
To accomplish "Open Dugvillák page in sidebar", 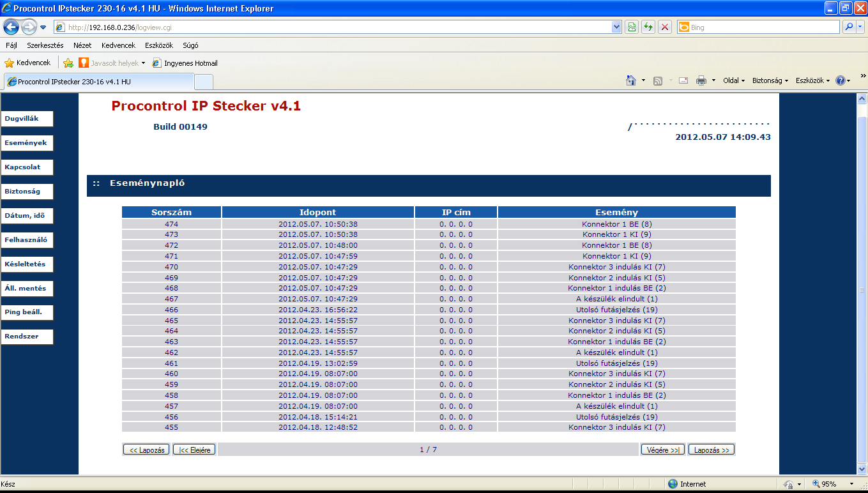I will 27,119.
